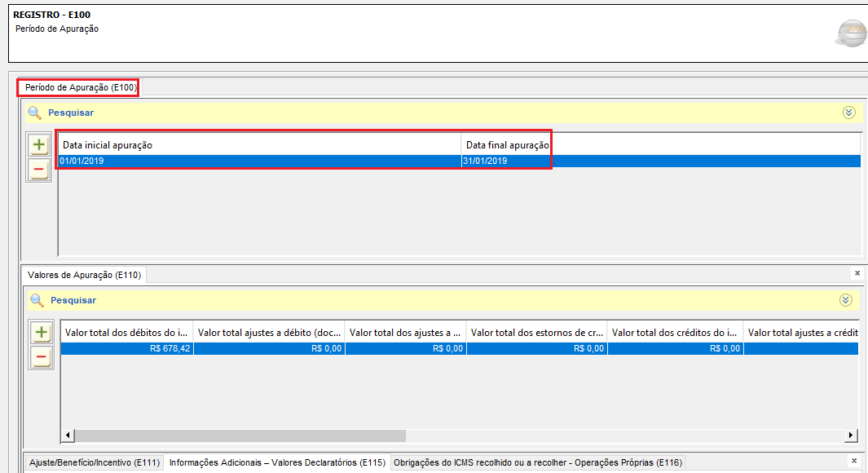Remove selected E110 values row with red minus
The height and width of the screenshot is (473, 868).
41,356
